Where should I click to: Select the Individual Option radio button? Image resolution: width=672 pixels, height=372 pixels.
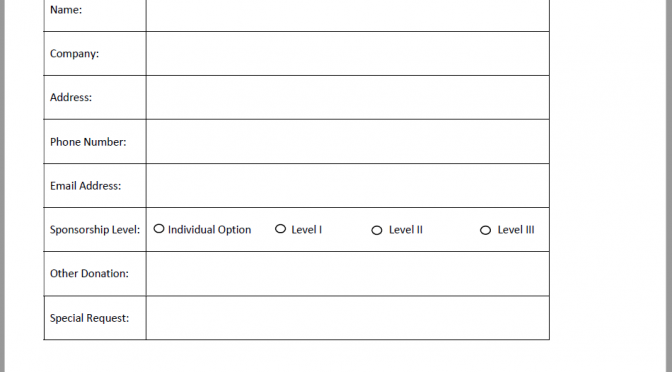click(x=159, y=229)
